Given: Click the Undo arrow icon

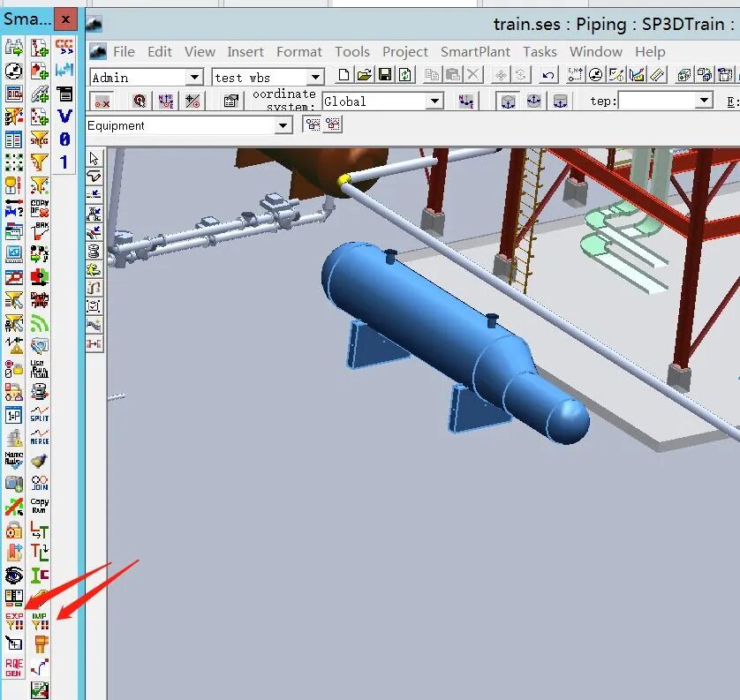Looking at the screenshot, I should [547, 75].
